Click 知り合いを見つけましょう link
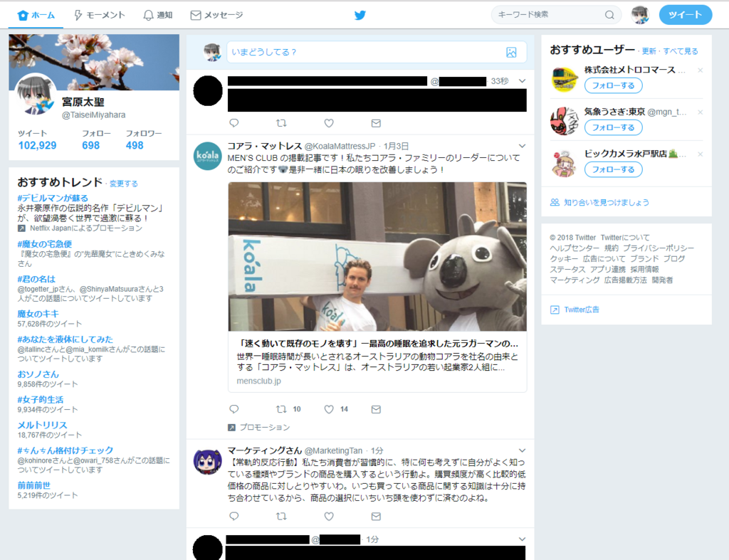 tap(607, 202)
